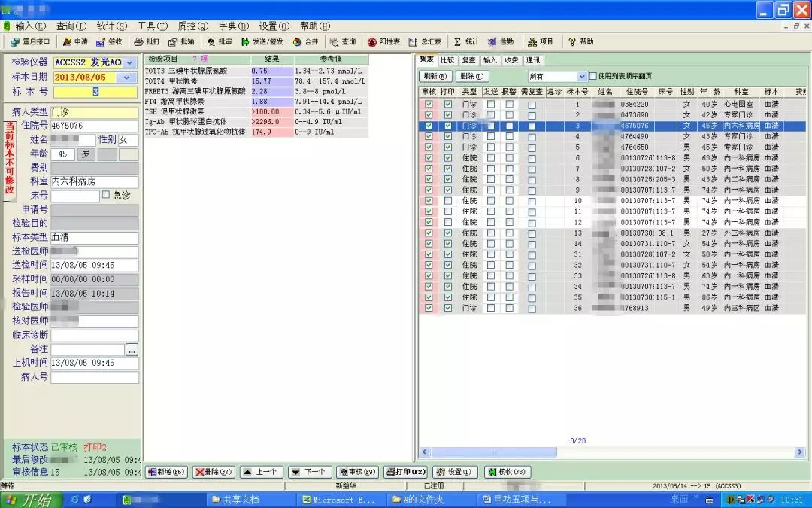The width and height of the screenshot is (812, 508).
Task: Toggle the 急诊 emergency checkbox
Action: [106, 195]
